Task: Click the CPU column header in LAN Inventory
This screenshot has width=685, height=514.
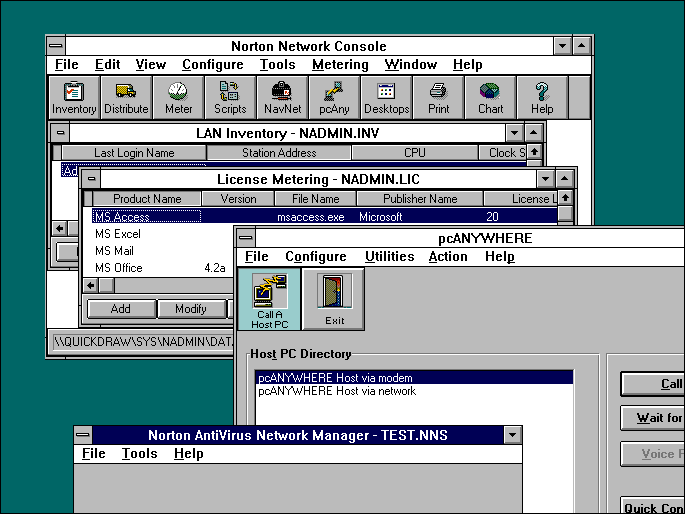Action: coord(415,153)
